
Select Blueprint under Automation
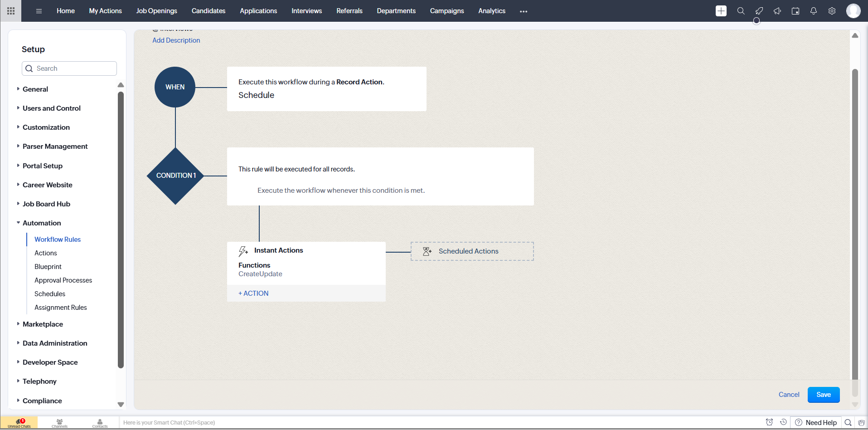pyautogui.click(x=48, y=267)
